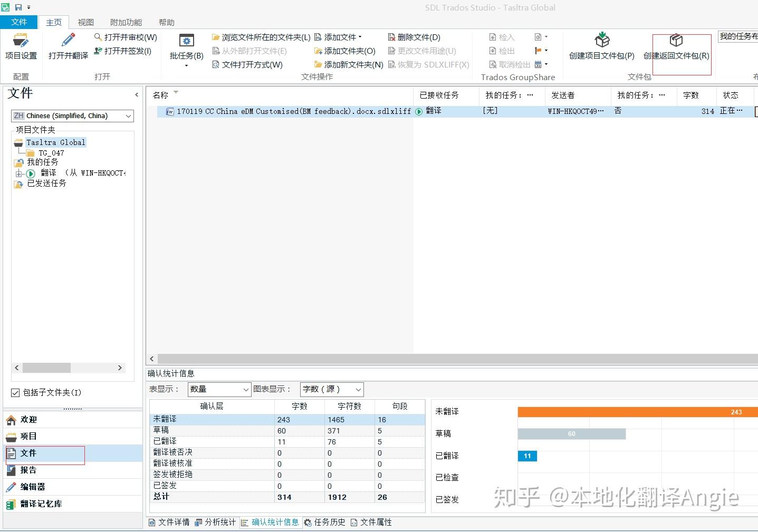
Task: Open the 任务历史 tab at the bottom
Action: 324,522
